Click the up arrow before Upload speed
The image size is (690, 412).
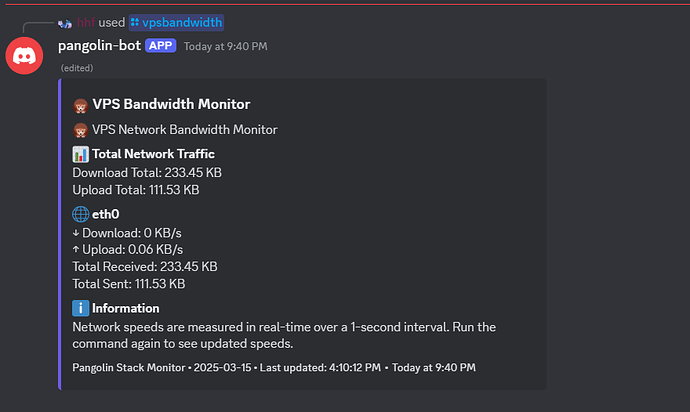pos(76,250)
